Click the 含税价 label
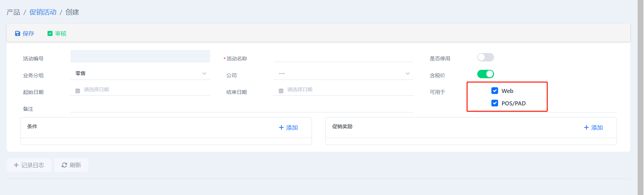 point(437,75)
